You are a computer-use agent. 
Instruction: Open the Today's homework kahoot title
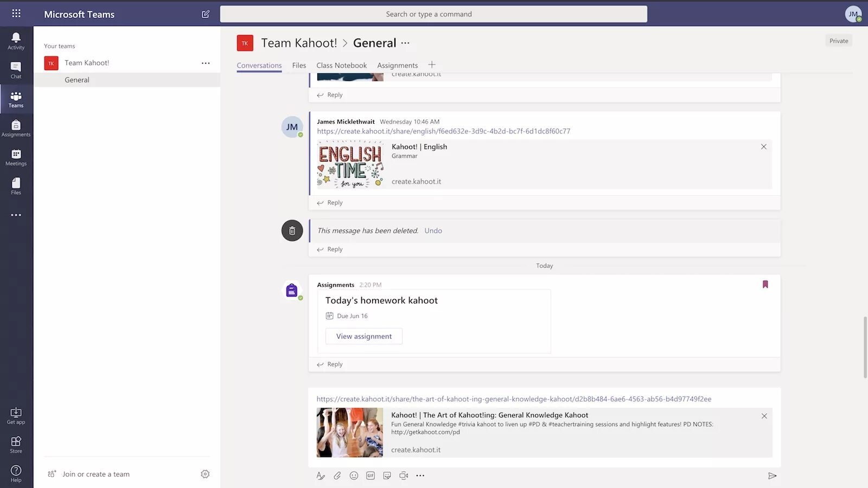tap(381, 300)
